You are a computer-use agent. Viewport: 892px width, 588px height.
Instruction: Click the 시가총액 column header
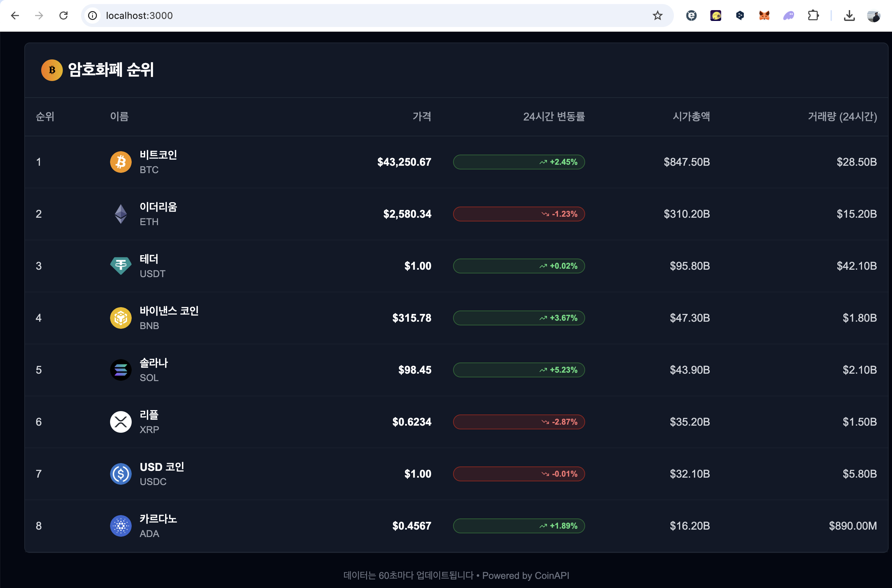[x=691, y=117]
